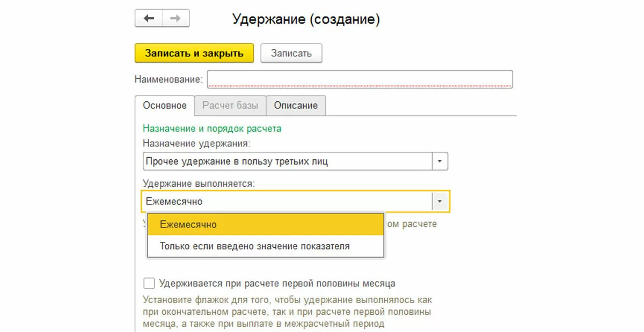Select the highlighted "Ежемесячно" list option

[x=265, y=224]
